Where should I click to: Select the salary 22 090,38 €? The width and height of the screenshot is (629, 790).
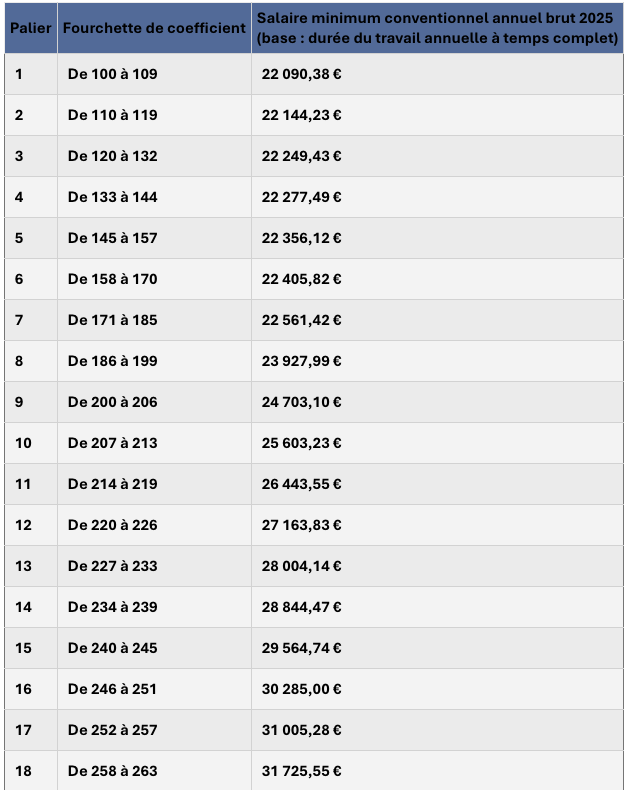302,74
